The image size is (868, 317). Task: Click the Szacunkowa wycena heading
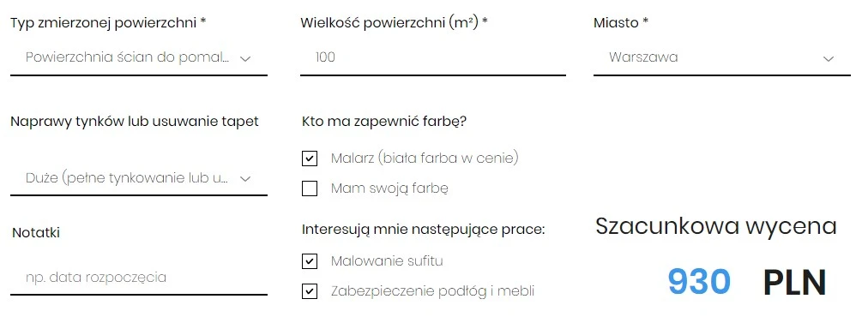pos(716,226)
